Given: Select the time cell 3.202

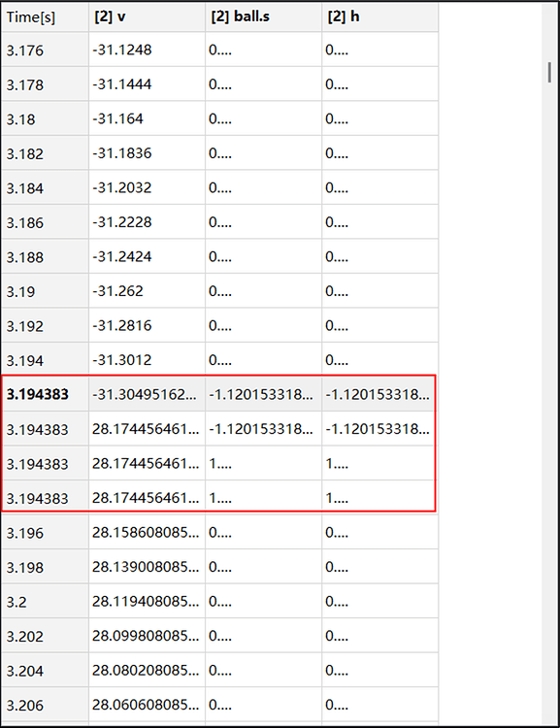Looking at the screenshot, I should click(x=45, y=636).
